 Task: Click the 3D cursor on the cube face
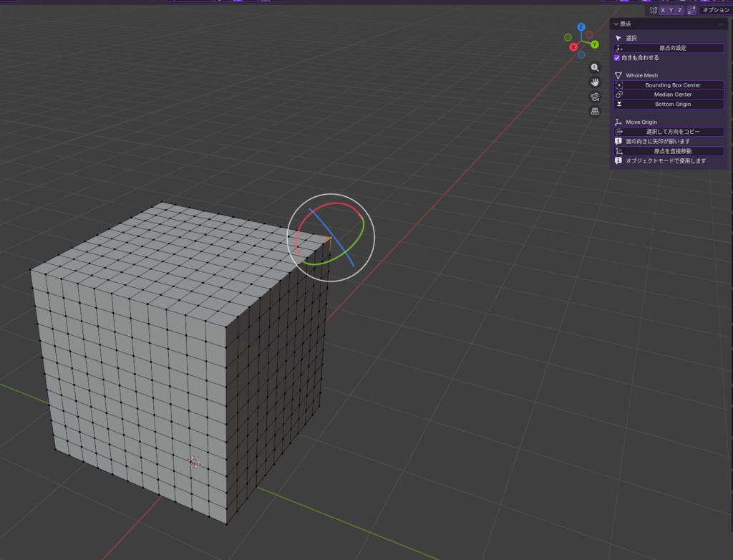click(194, 462)
